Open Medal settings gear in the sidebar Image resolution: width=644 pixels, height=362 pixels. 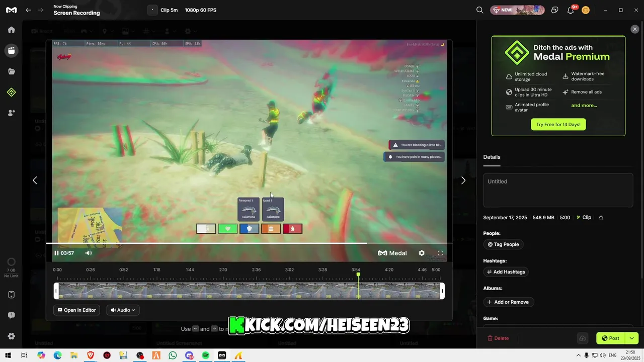(x=11, y=336)
